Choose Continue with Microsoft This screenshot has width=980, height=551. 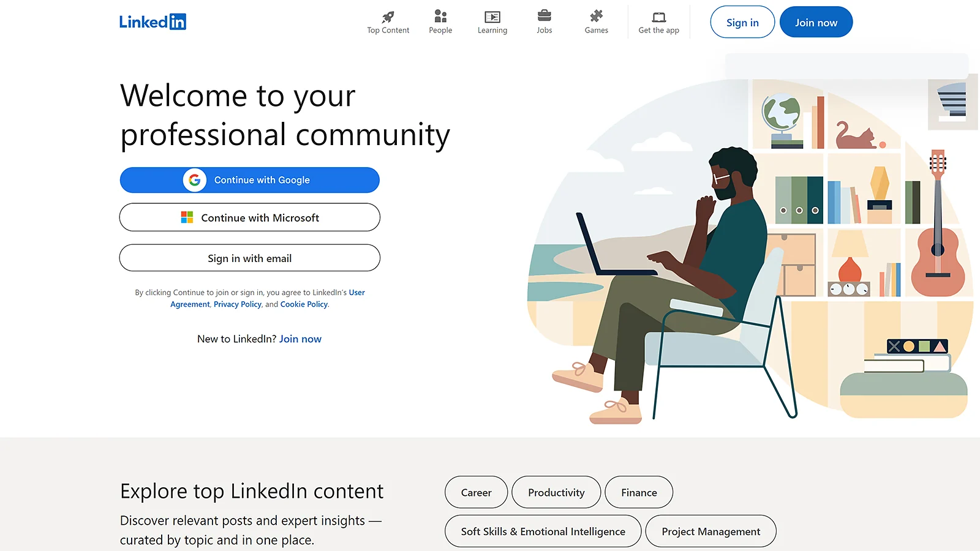[x=250, y=217]
